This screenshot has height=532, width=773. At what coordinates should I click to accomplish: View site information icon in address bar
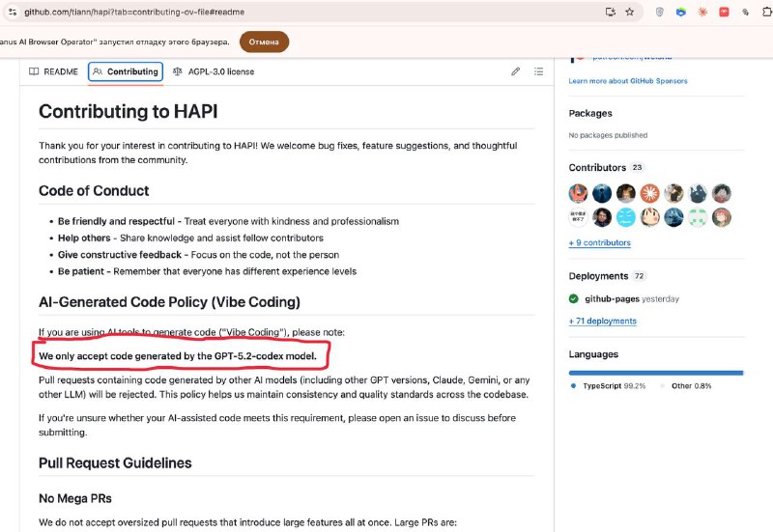11,12
